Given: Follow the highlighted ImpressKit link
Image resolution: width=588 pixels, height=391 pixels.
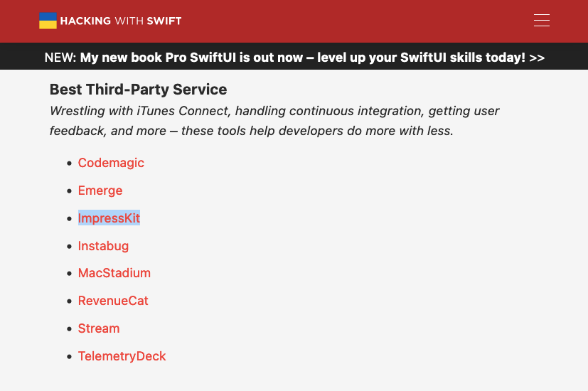Looking at the screenshot, I should 109,218.
